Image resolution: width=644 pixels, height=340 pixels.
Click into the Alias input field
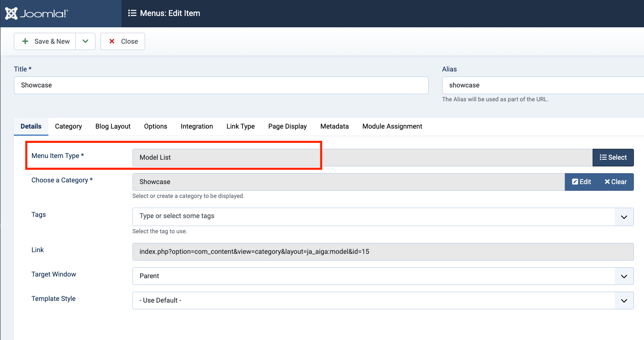[543, 85]
